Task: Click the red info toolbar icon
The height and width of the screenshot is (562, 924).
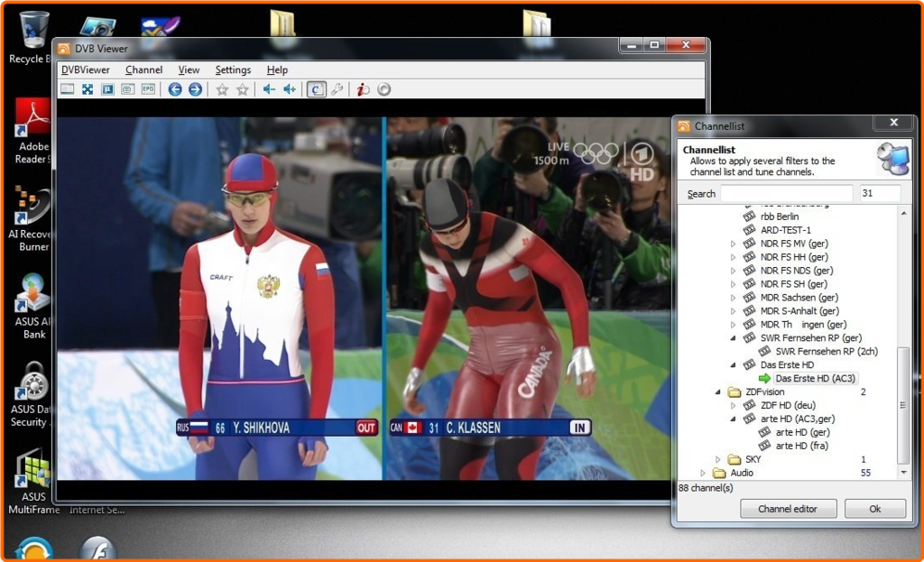Action: pyautogui.click(x=363, y=89)
